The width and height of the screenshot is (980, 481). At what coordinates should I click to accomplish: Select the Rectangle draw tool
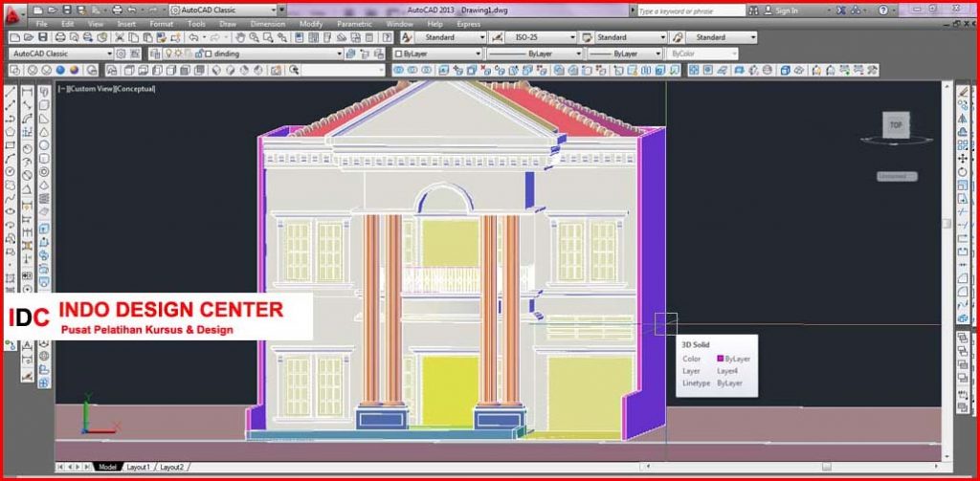11,145
